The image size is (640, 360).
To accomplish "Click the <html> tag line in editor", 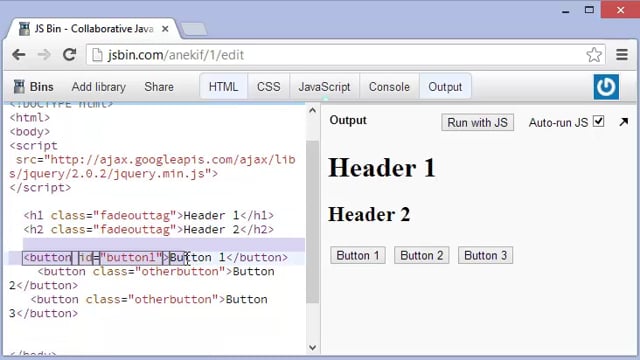I will pos(29,118).
